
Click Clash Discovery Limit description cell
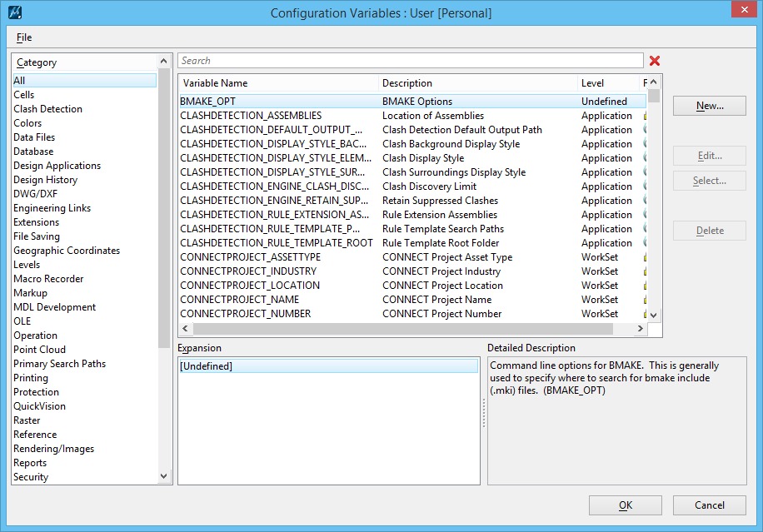429,186
